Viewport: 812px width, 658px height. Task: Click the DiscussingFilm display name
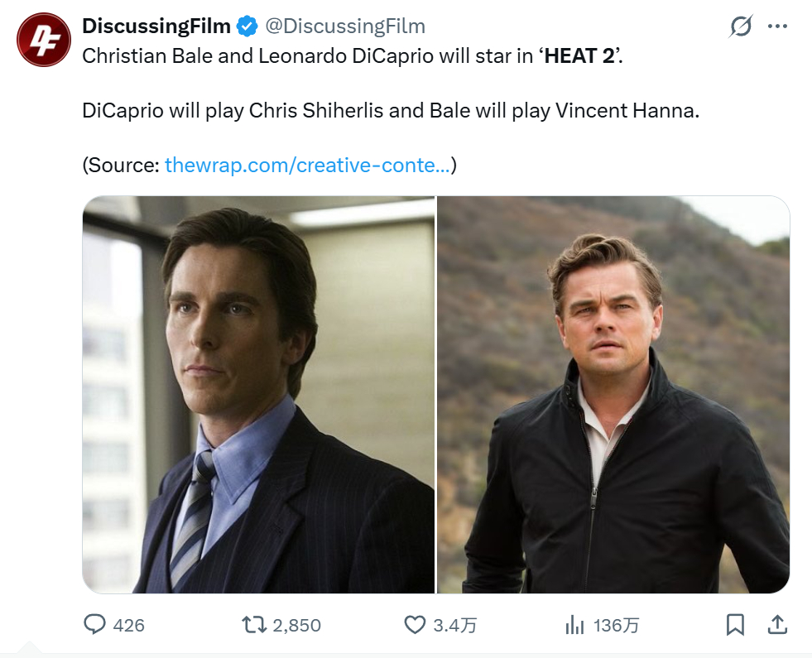click(x=156, y=26)
